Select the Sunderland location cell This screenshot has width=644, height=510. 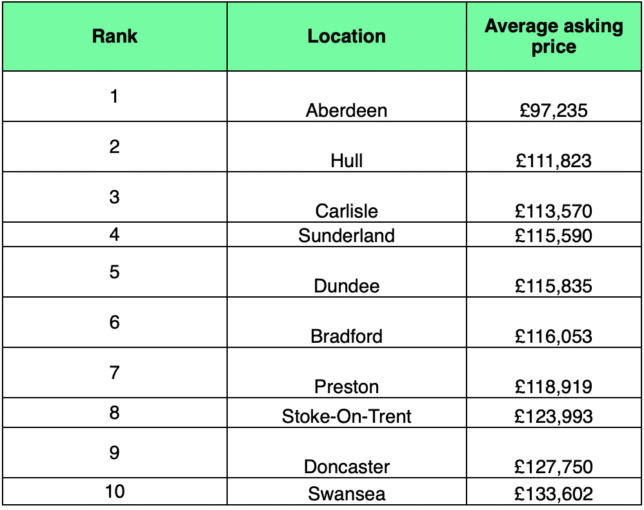pos(346,236)
